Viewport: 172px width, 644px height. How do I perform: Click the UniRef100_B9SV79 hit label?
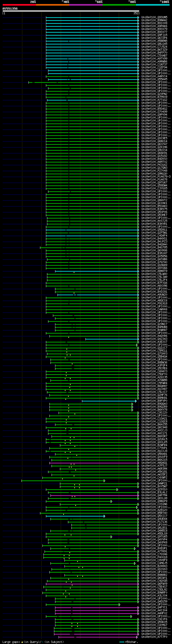pos(154,29)
